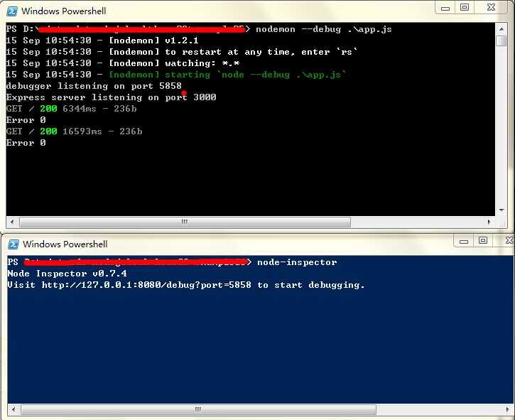The height and width of the screenshot is (420, 515).
Task: Minimize the bottom PowerShell window
Action: [463, 242]
